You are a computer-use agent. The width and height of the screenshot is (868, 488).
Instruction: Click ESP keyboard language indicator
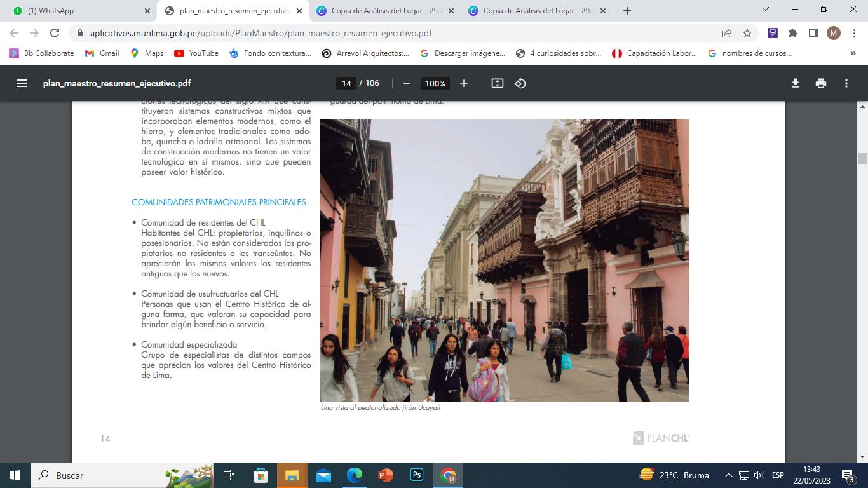(x=778, y=475)
